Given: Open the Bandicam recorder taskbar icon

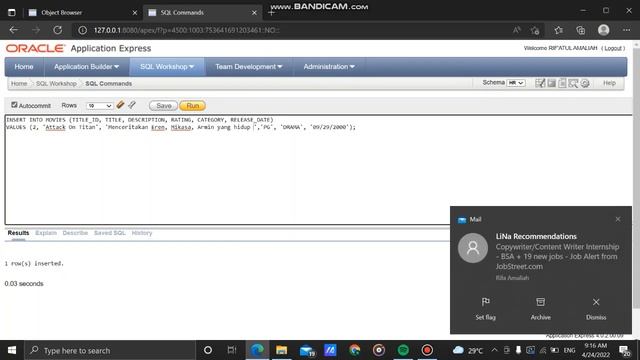Looking at the screenshot, I should (427, 350).
